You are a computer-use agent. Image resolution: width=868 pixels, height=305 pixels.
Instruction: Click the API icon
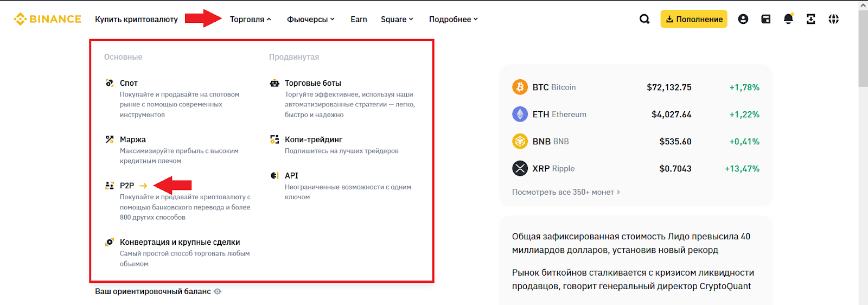coord(275,175)
